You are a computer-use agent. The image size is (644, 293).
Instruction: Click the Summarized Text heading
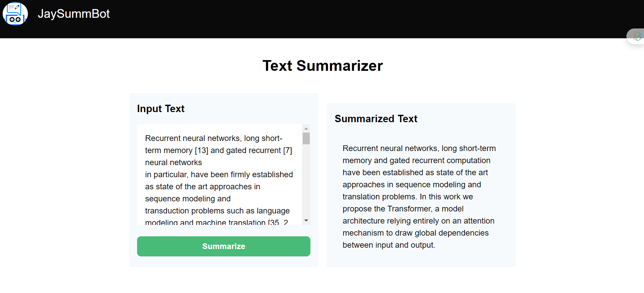tap(376, 119)
